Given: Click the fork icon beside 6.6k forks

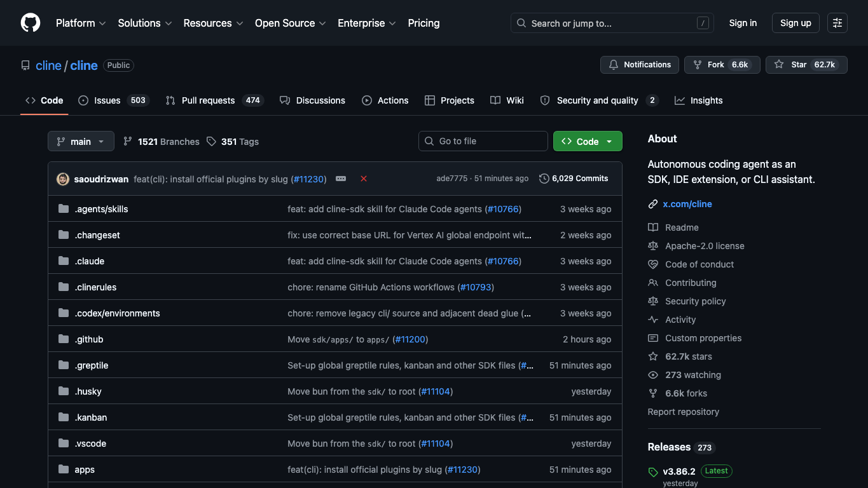Looking at the screenshot, I should [653, 393].
